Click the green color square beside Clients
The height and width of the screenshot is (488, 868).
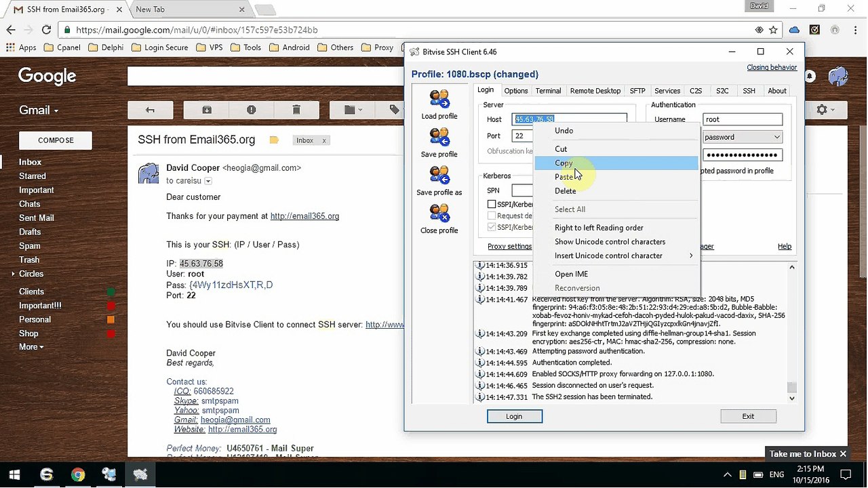coord(111,291)
